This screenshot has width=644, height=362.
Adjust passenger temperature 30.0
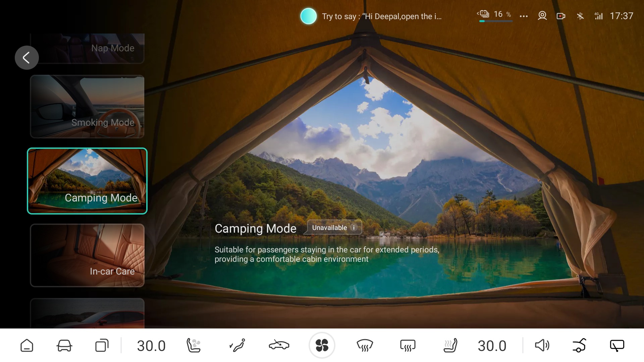click(x=492, y=346)
